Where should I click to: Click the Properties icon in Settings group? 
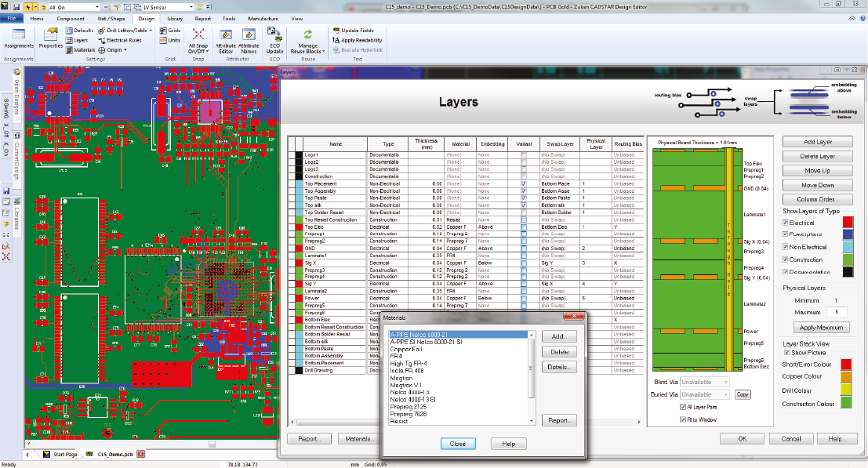point(51,37)
